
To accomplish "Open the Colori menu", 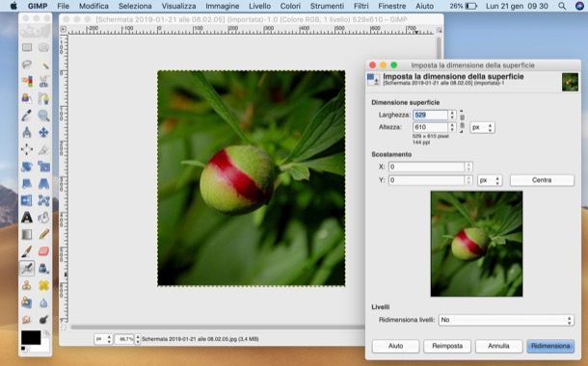I will pos(290,6).
